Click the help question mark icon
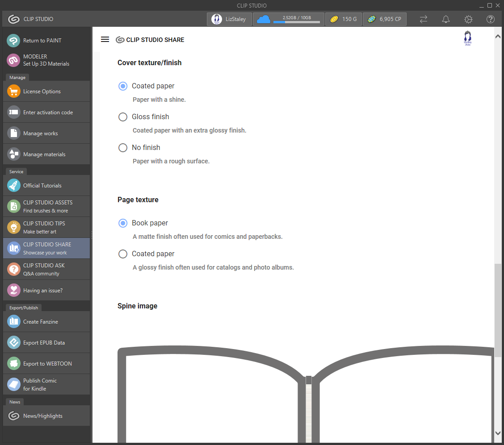504x445 pixels. 490,19
